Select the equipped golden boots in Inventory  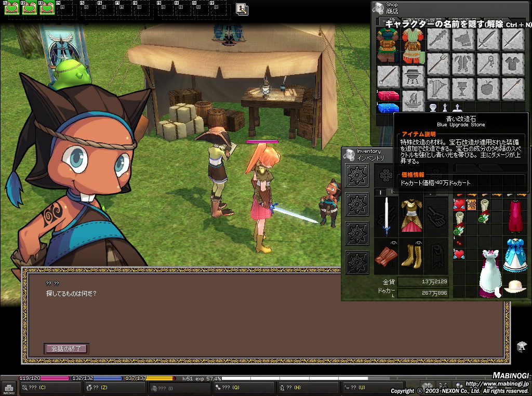pyautogui.click(x=411, y=257)
